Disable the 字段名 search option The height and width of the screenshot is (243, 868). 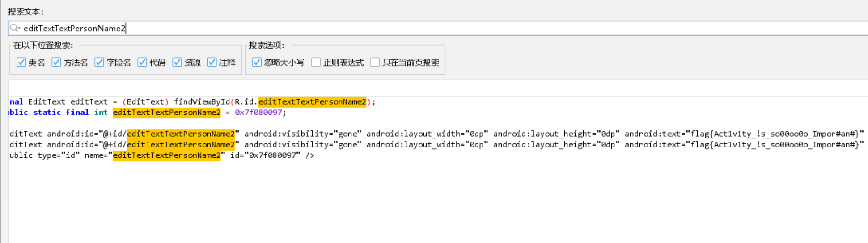coord(99,62)
